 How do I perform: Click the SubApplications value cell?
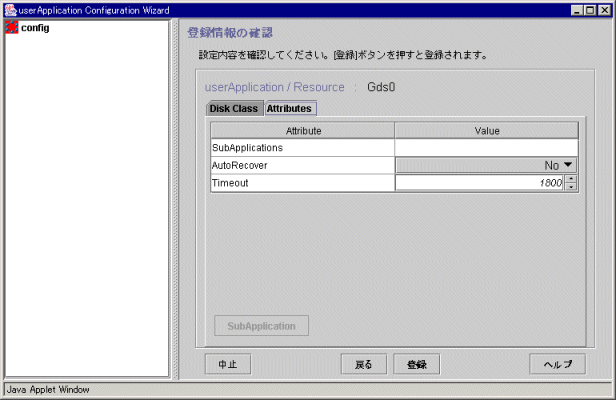(x=486, y=148)
